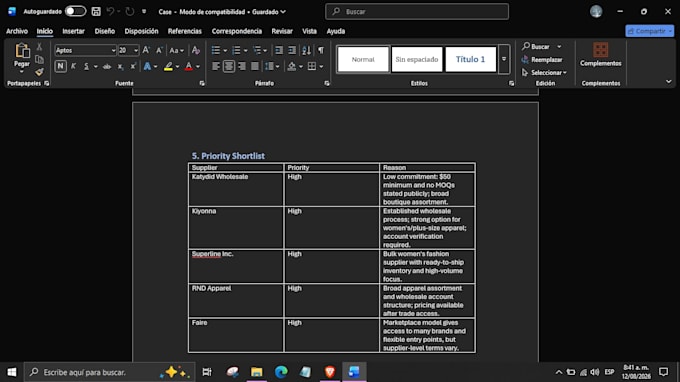Screen dimensions: 680x382
Task: Decrease font size with smaller A
Action: (159, 50)
